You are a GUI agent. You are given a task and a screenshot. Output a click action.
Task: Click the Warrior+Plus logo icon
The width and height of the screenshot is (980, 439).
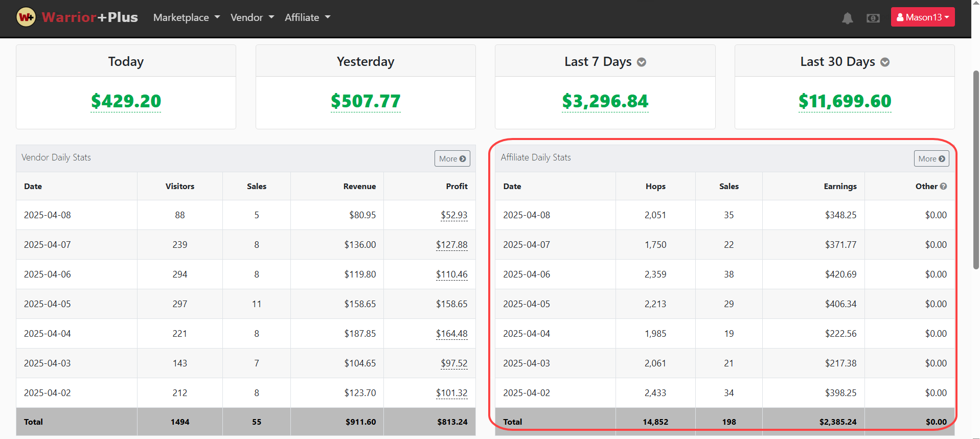point(26,17)
